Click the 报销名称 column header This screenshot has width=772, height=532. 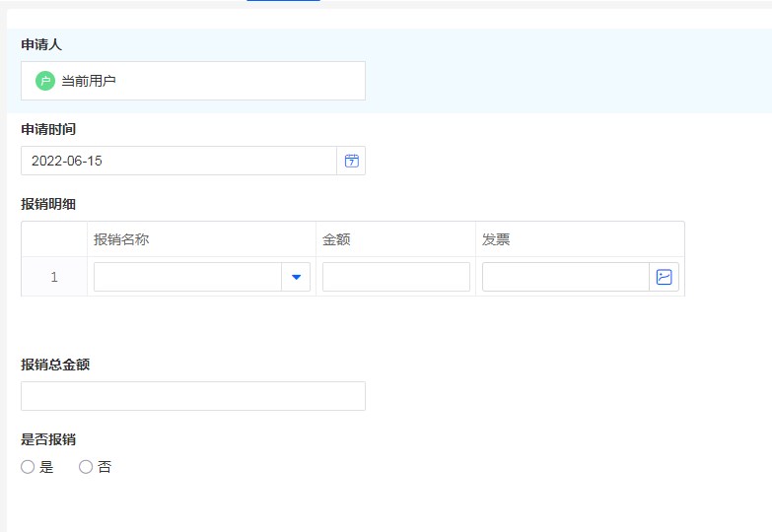point(121,239)
